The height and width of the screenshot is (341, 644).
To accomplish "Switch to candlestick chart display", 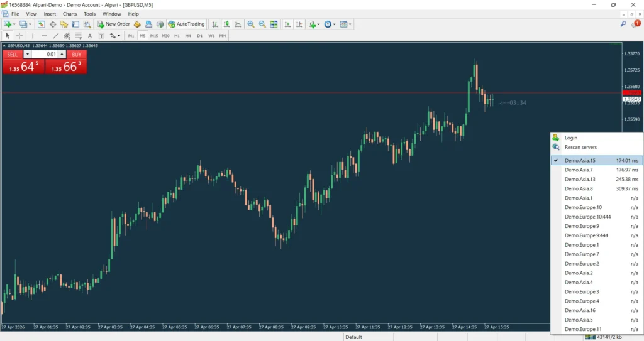I will tap(226, 24).
